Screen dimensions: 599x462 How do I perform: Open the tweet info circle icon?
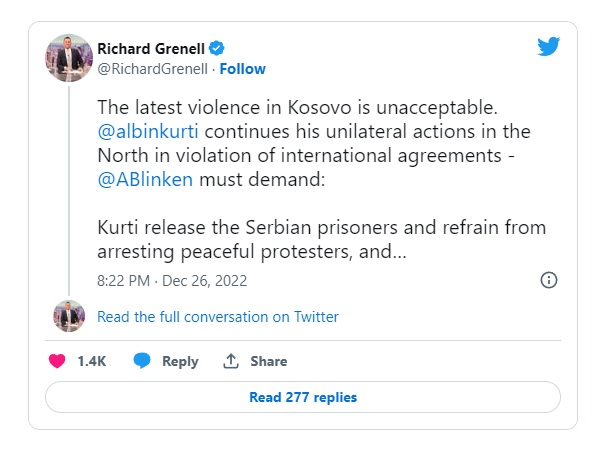549,280
